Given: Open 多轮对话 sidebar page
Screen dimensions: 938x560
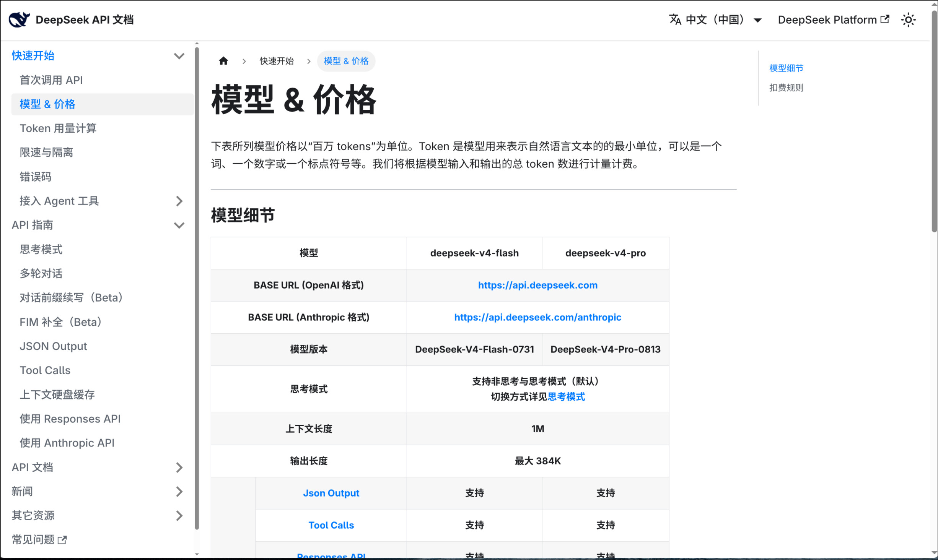Looking at the screenshot, I should [41, 273].
